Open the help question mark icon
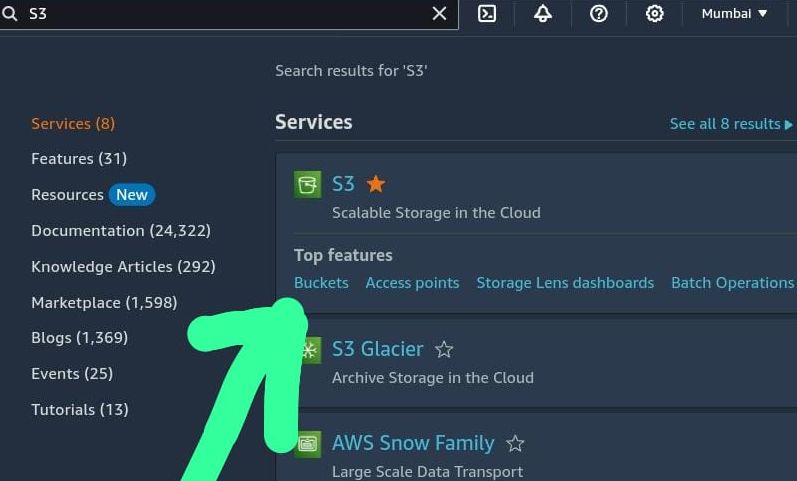This screenshot has height=481, width=797. 599,14
